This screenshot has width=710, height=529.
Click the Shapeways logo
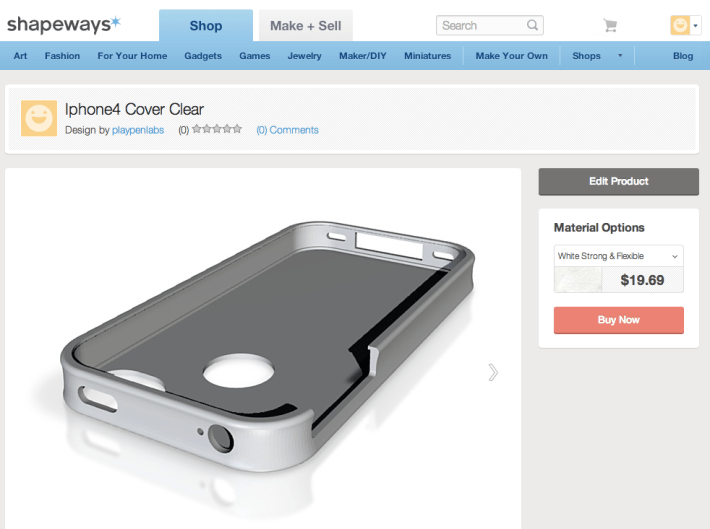[64, 24]
